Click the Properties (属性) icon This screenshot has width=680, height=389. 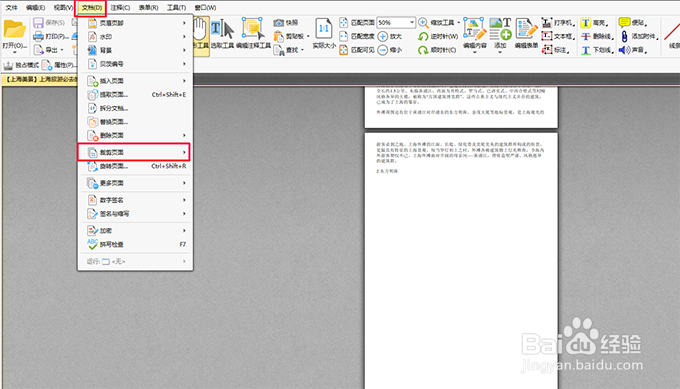(47, 65)
